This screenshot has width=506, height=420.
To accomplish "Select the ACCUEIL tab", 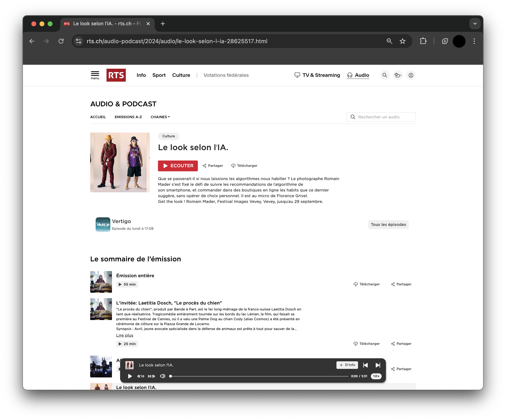I will coord(98,117).
